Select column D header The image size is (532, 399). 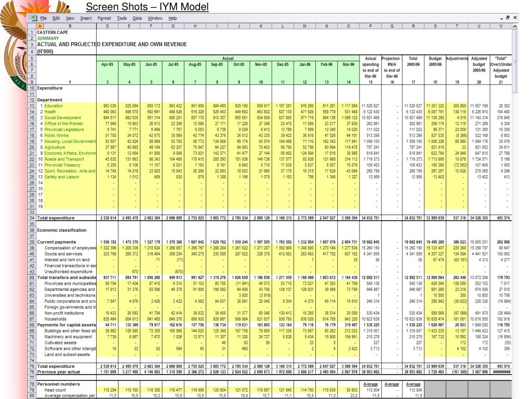click(x=107, y=26)
